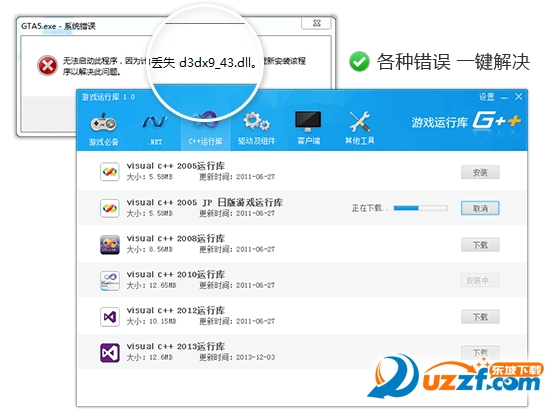Close the 游戏运行库 window
This screenshot has height=415, width=551.
[518, 97]
